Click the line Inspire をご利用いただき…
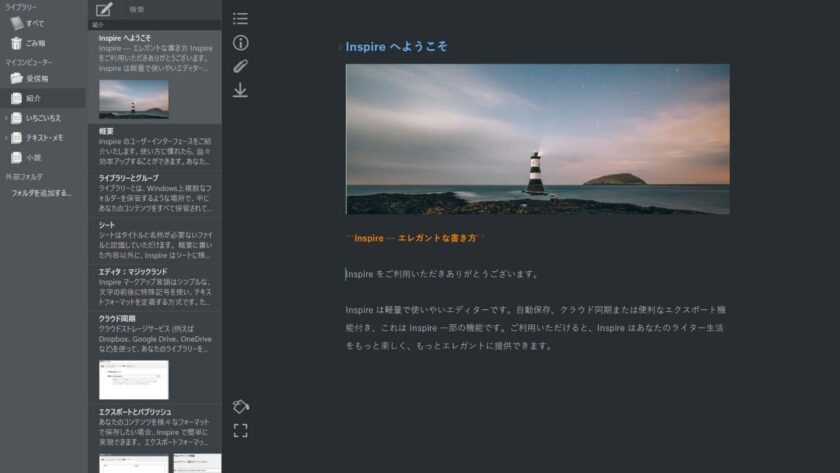 [x=442, y=274]
